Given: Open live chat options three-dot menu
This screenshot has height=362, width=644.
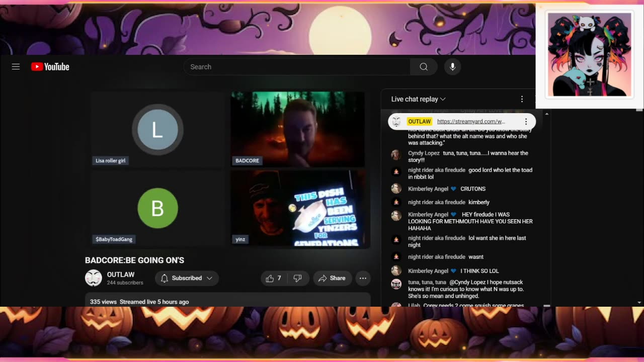Looking at the screenshot, I should click(522, 99).
